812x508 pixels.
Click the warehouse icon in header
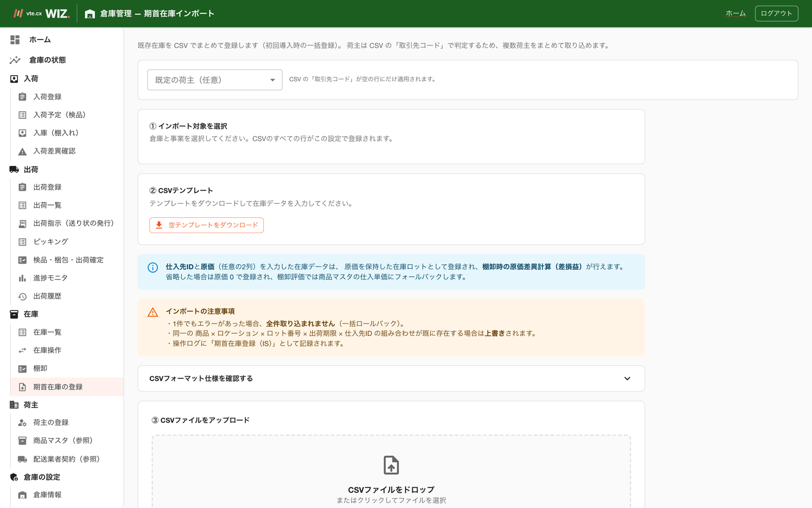coord(90,14)
